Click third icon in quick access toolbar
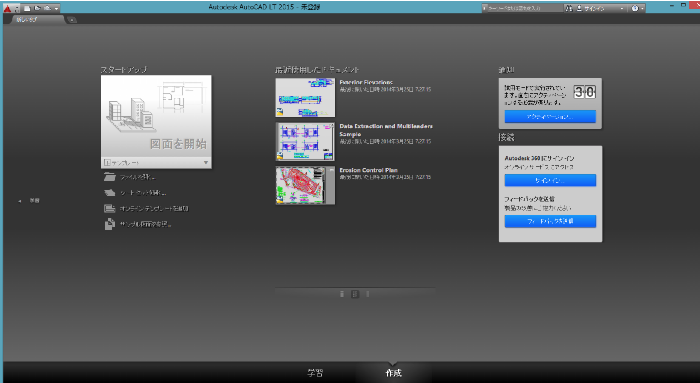700x383 pixels. coord(47,8)
